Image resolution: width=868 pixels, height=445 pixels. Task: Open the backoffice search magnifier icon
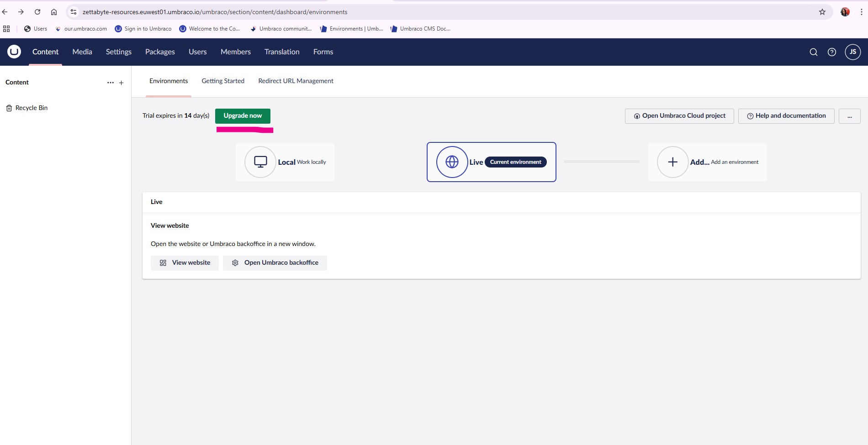pos(814,52)
